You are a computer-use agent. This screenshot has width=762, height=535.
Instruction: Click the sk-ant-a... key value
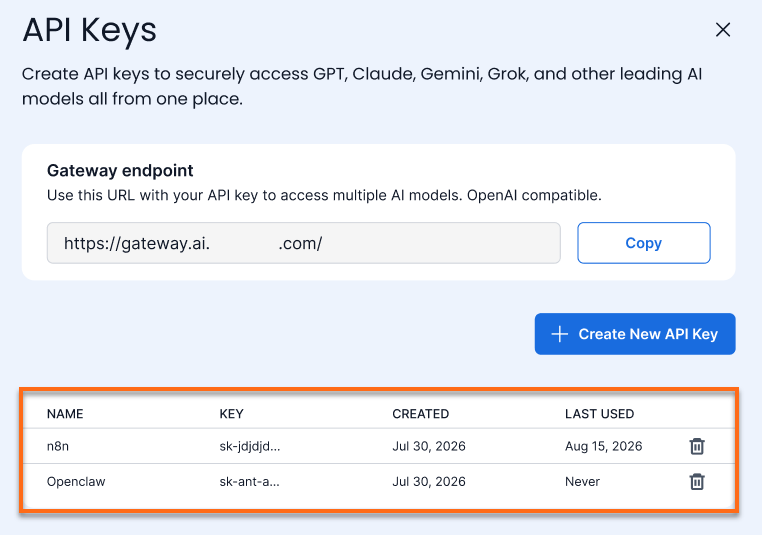(x=249, y=482)
